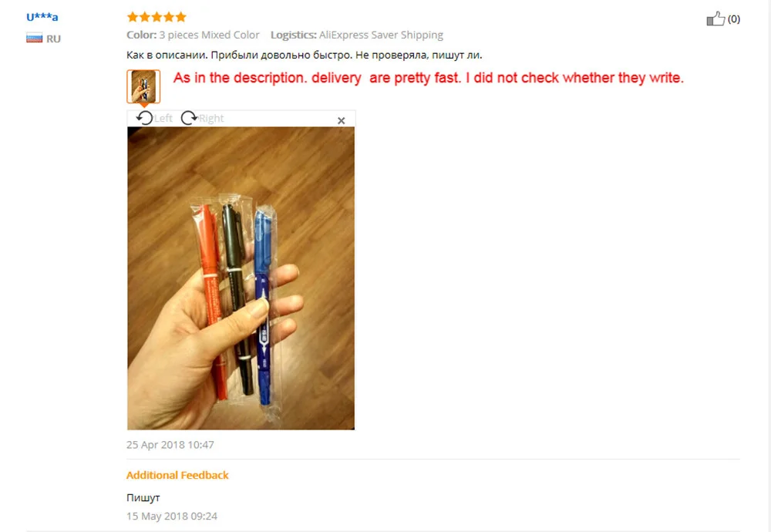Click the enlarged photo of three pens
The height and width of the screenshot is (532, 771).
pos(241,278)
